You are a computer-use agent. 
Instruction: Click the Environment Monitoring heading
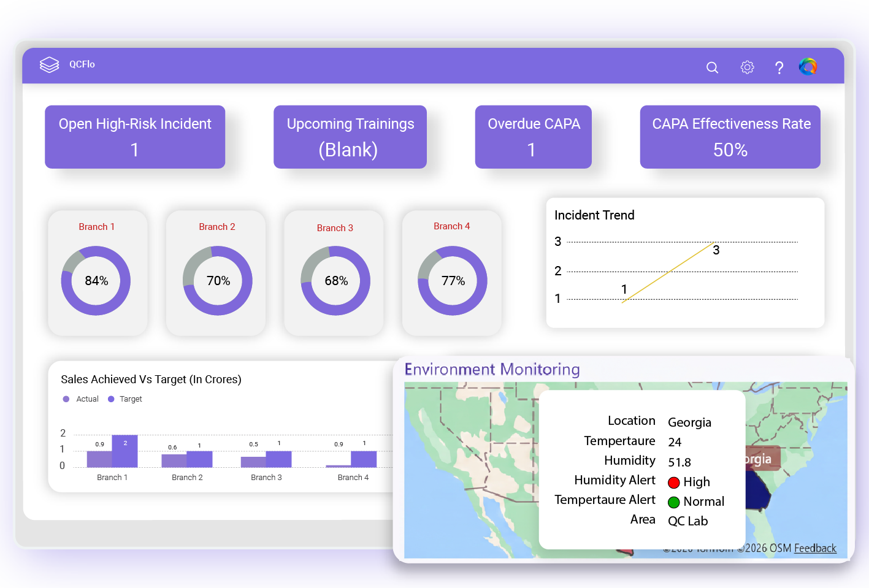click(492, 369)
